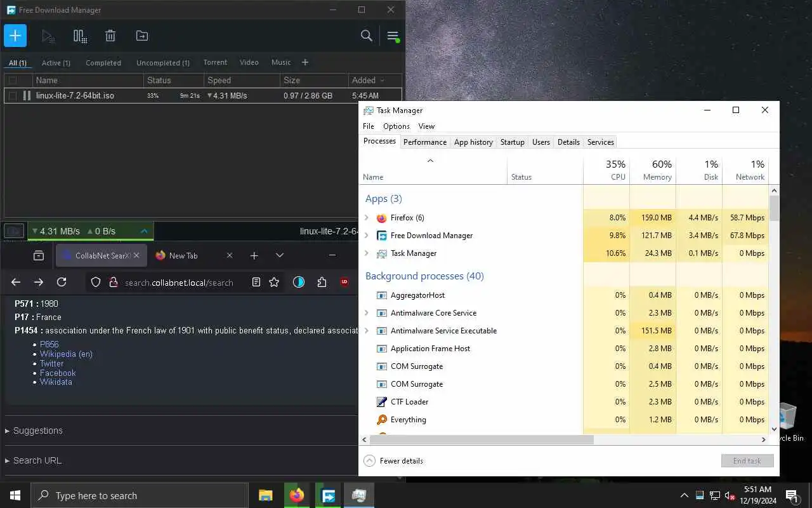
Task: Switch to the Startup tab
Action: click(x=513, y=142)
